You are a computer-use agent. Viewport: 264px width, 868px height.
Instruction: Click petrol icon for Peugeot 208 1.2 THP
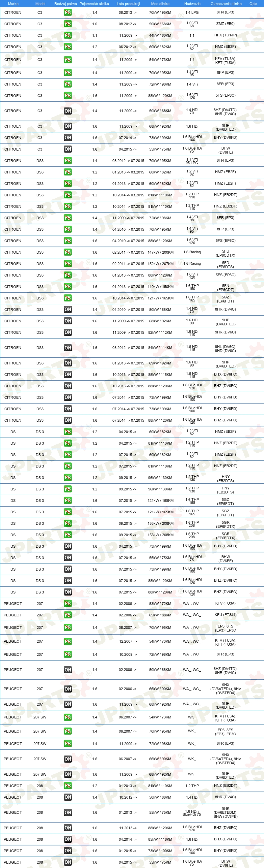[x=68, y=786]
